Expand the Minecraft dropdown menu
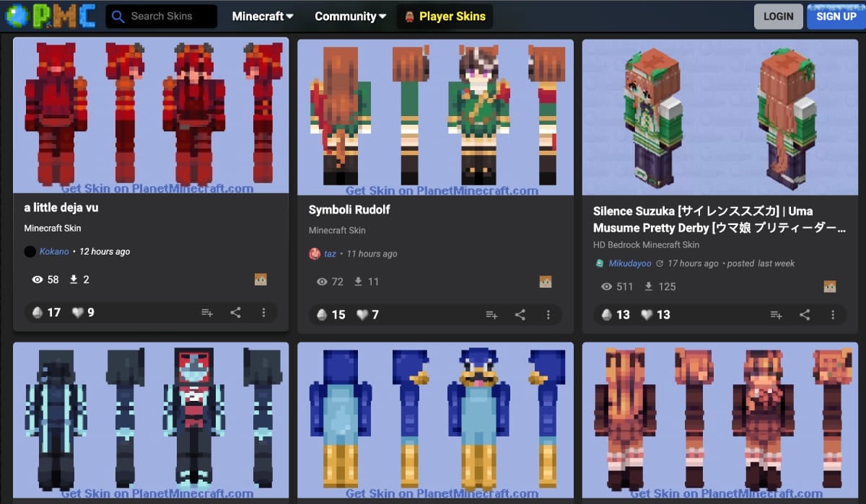Screen dimensions: 866x504 pyautogui.click(x=262, y=16)
